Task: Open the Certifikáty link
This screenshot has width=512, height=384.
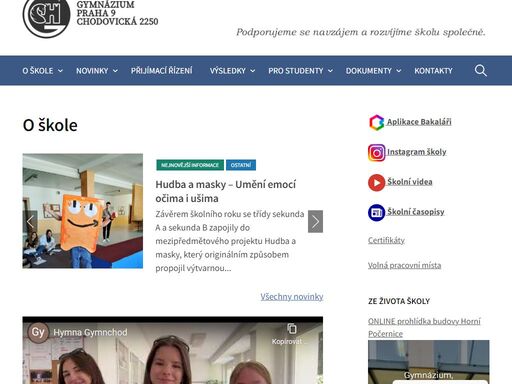Action: (386, 240)
